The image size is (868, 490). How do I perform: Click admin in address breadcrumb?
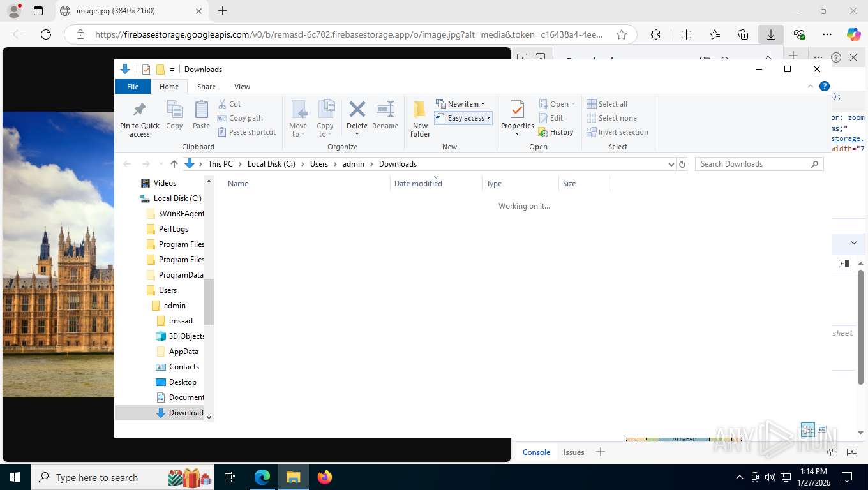click(354, 164)
